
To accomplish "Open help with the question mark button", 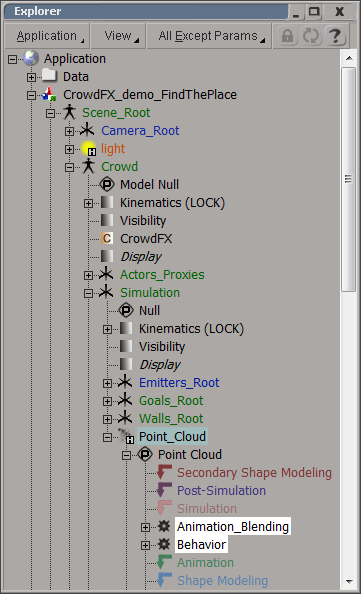I will click(335, 36).
